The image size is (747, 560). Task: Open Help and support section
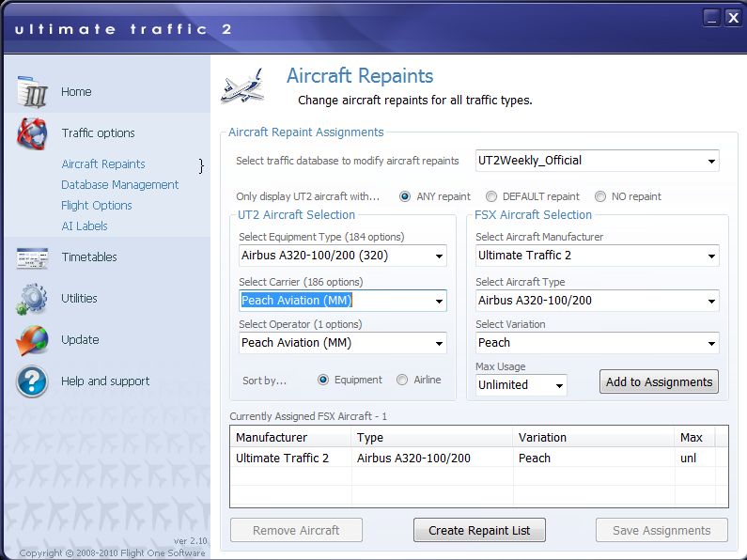click(105, 381)
